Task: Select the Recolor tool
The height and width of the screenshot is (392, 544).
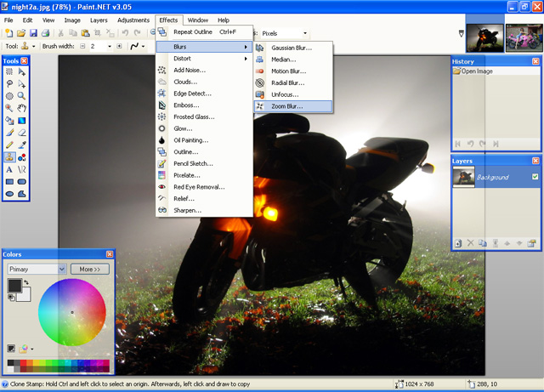Action: pyautogui.click(x=22, y=157)
